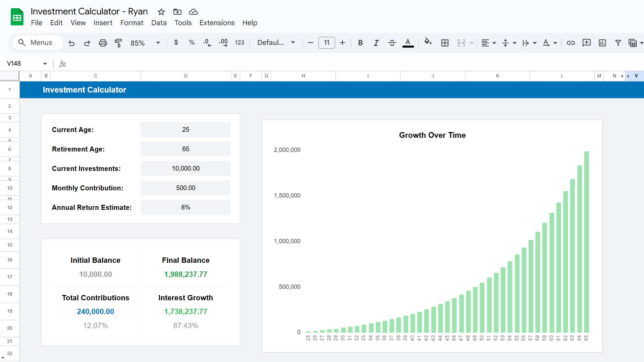Open the Extensions menu
Screen dimensions: 644x362
point(217,23)
